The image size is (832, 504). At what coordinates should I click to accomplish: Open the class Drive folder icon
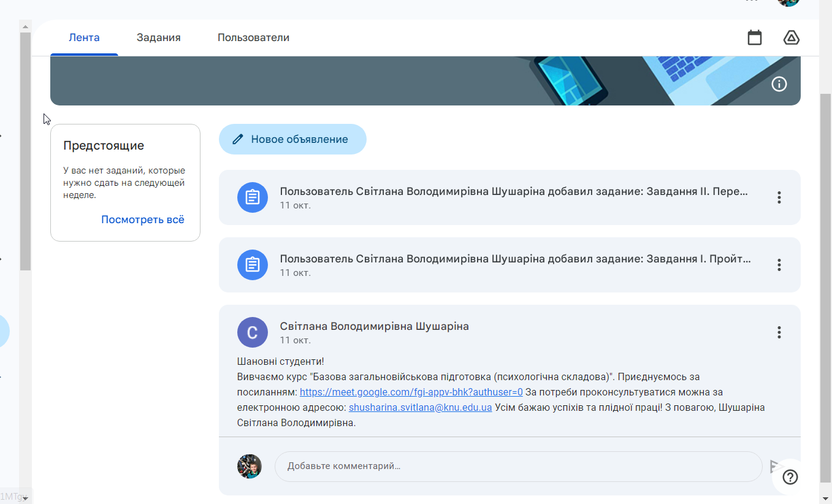(x=792, y=37)
